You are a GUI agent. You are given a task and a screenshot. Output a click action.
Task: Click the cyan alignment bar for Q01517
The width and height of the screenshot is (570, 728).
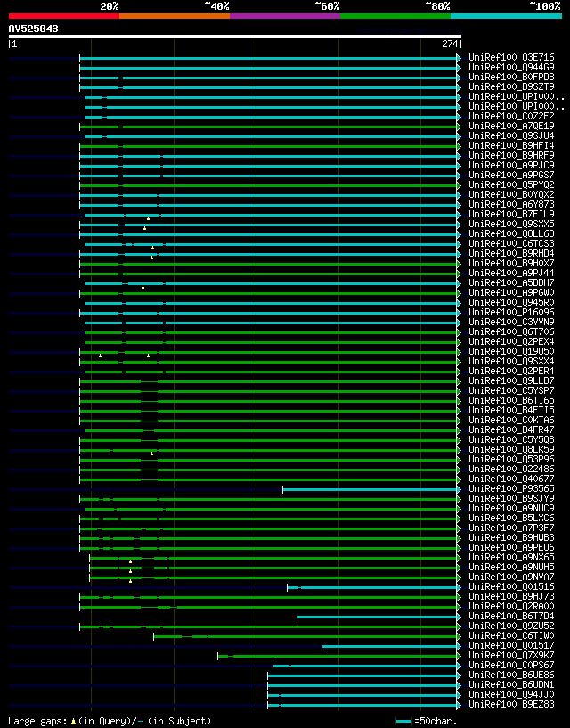(389, 646)
